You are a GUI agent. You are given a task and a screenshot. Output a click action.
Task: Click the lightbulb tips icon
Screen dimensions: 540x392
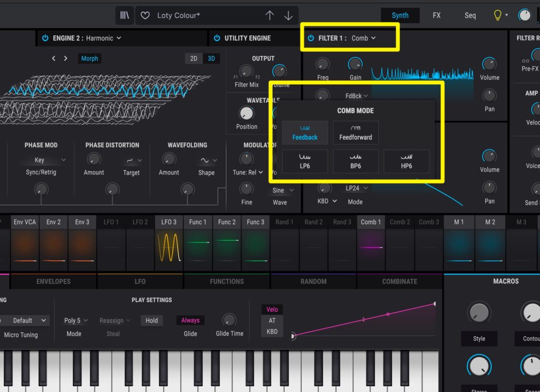tap(497, 15)
